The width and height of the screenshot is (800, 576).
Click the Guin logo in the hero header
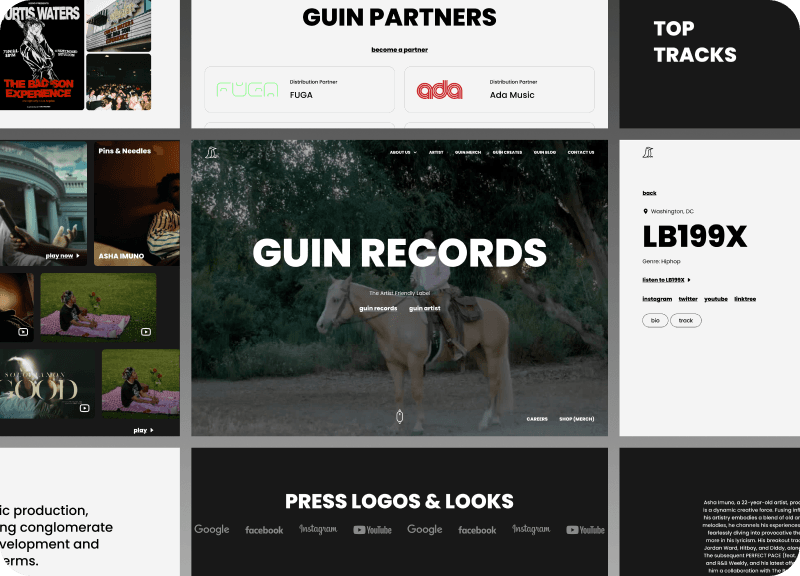(x=212, y=152)
